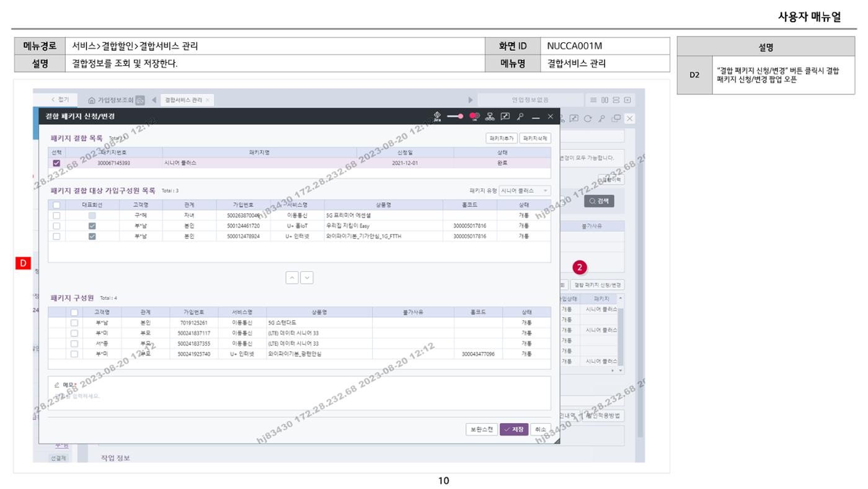
Task: Click the 시니어 플러스 package name cell
Action: coord(260,163)
